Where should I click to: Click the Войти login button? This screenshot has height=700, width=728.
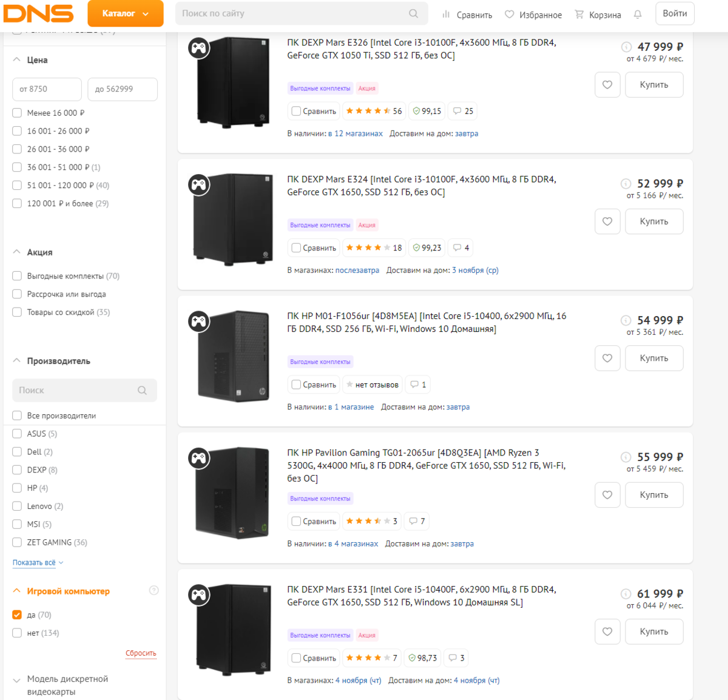click(x=675, y=13)
